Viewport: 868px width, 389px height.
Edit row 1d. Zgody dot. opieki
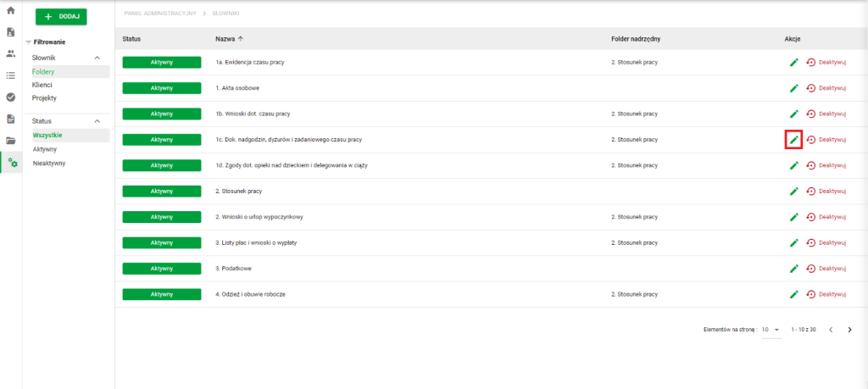click(x=793, y=165)
